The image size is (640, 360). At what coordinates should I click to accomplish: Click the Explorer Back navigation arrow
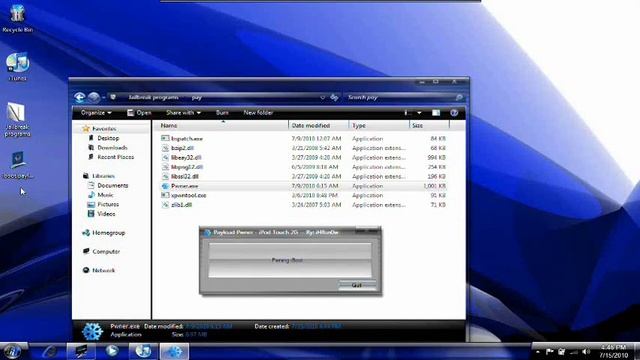[x=80, y=97]
